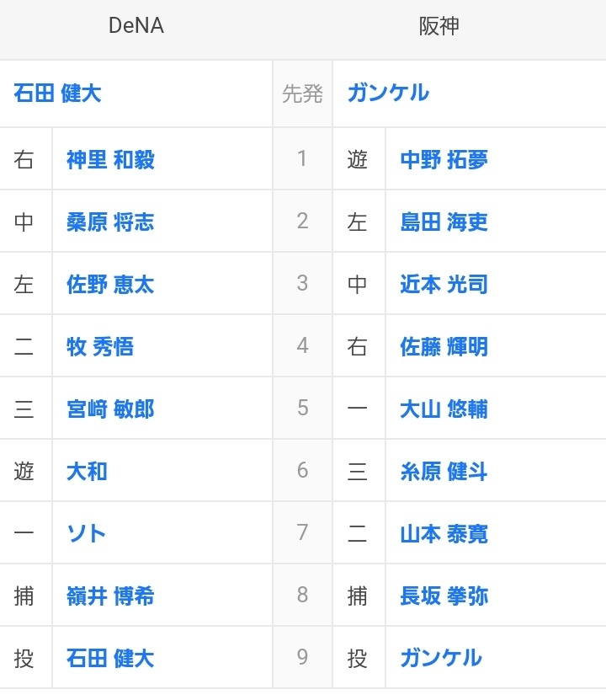
Task: Select DeNA leadoff batter 神里 和毅
Action: (x=110, y=159)
